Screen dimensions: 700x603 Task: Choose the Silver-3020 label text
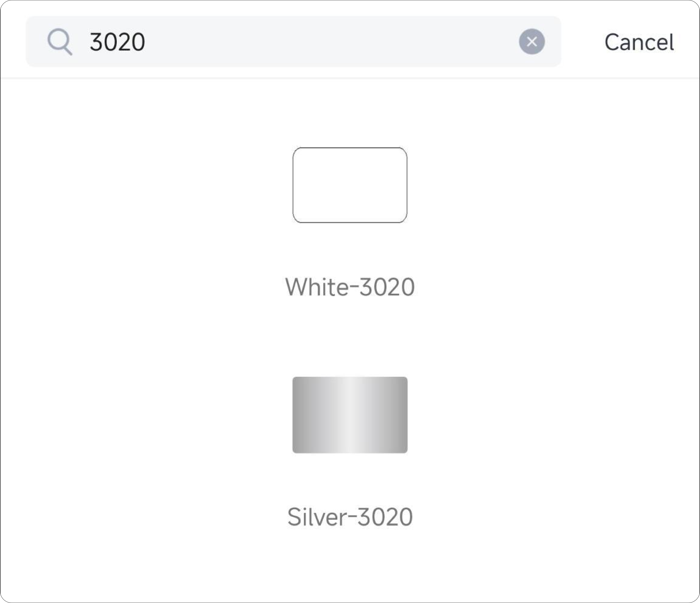tap(350, 517)
